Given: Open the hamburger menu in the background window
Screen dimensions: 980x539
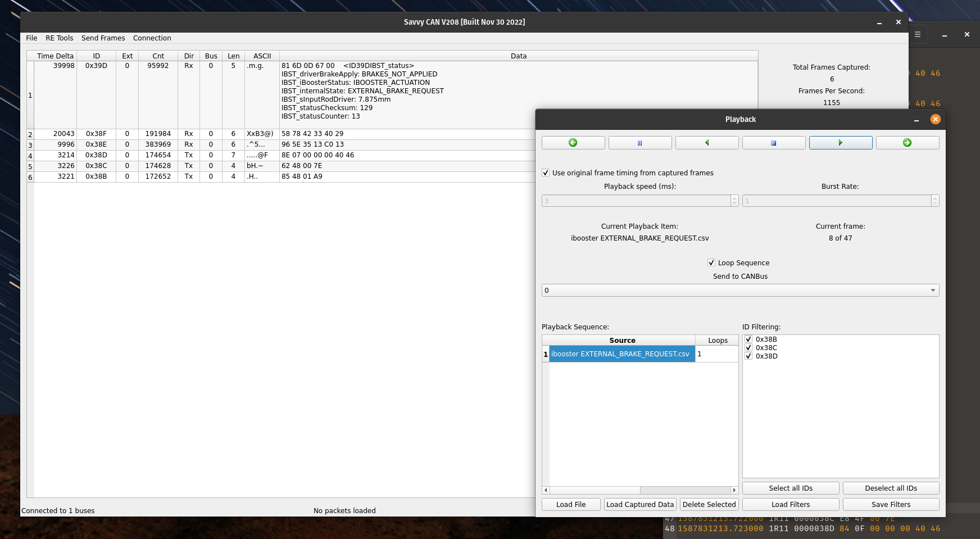Looking at the screenshot, I should click(x=918, y=34).
